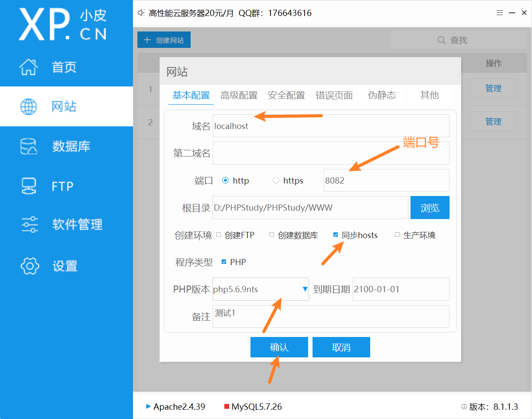This screenshot has height=419, width=532.
Task: Click the 版本: 8.1.1.3 text
Action: click(x=493, y=407)
